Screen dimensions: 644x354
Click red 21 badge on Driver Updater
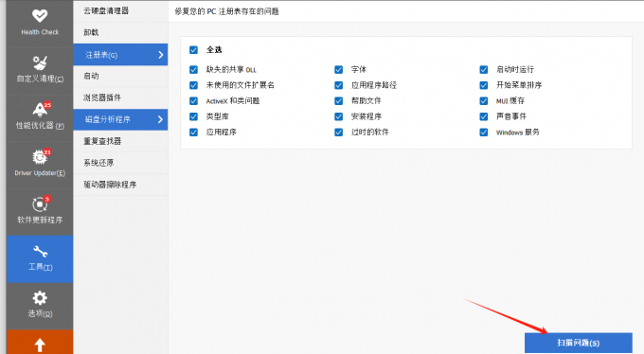point(47,152)
